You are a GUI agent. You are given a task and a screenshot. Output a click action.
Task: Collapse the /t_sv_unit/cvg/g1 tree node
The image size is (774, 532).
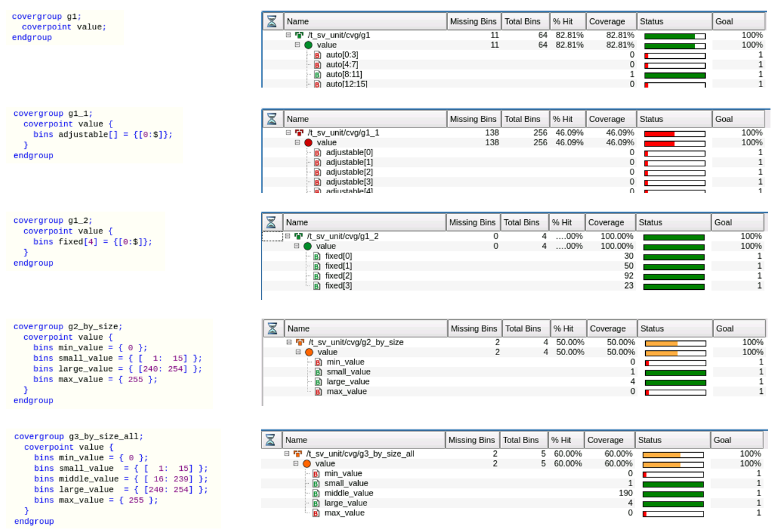point(289,35)
